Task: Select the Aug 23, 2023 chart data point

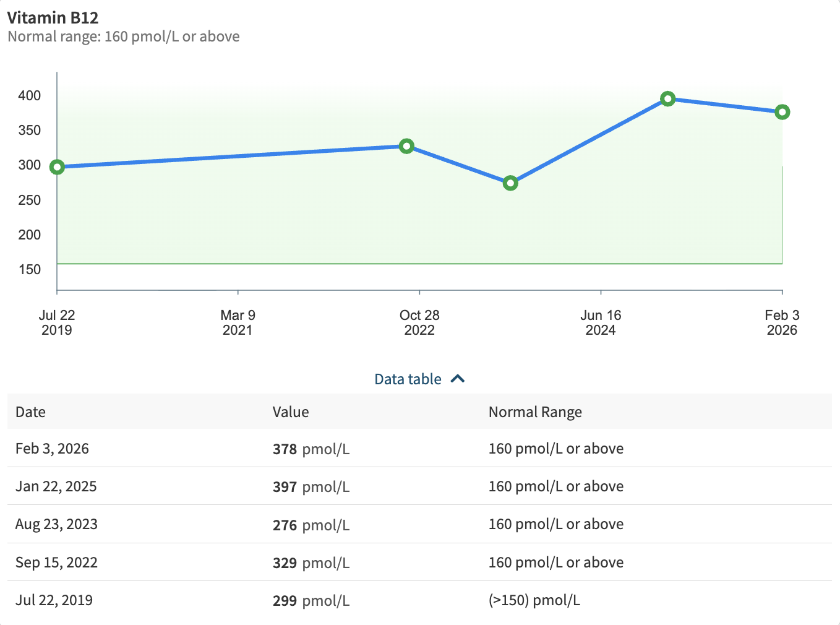Action: tap(510, 183)
